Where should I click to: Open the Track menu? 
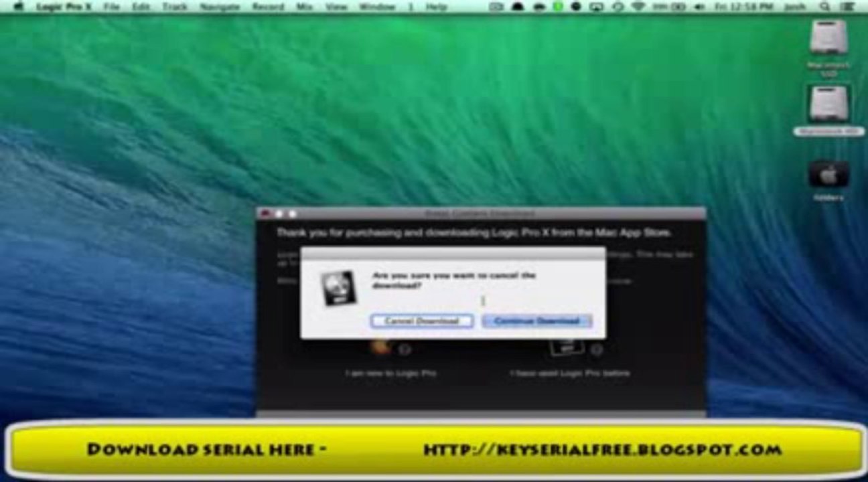pos(175,7)
